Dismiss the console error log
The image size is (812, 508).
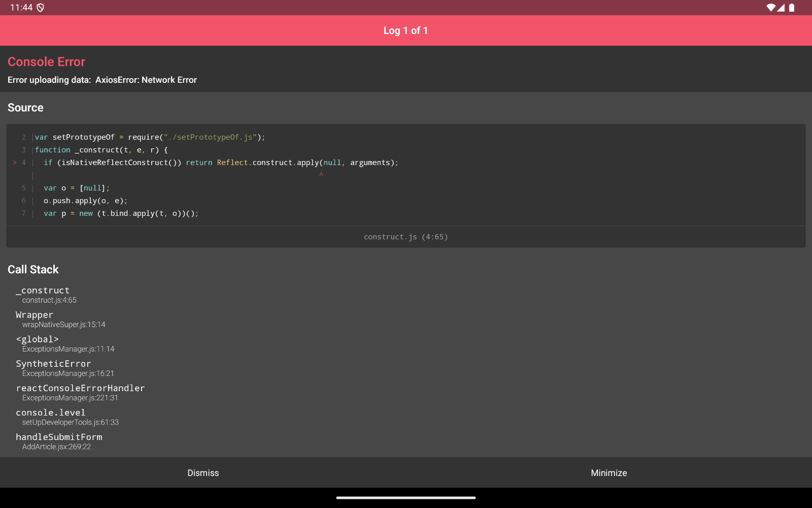click(203, 473)
